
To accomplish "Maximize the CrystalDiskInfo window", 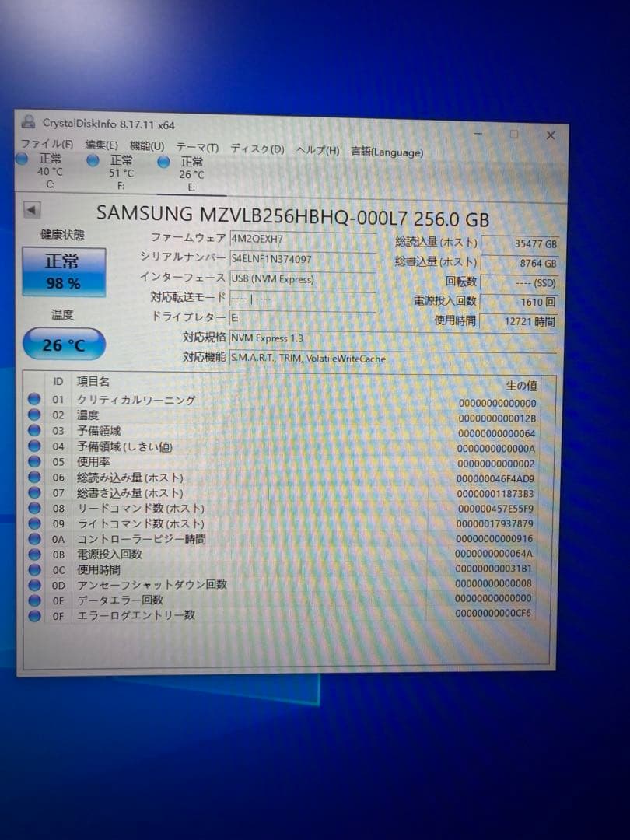I will point(514,135).
